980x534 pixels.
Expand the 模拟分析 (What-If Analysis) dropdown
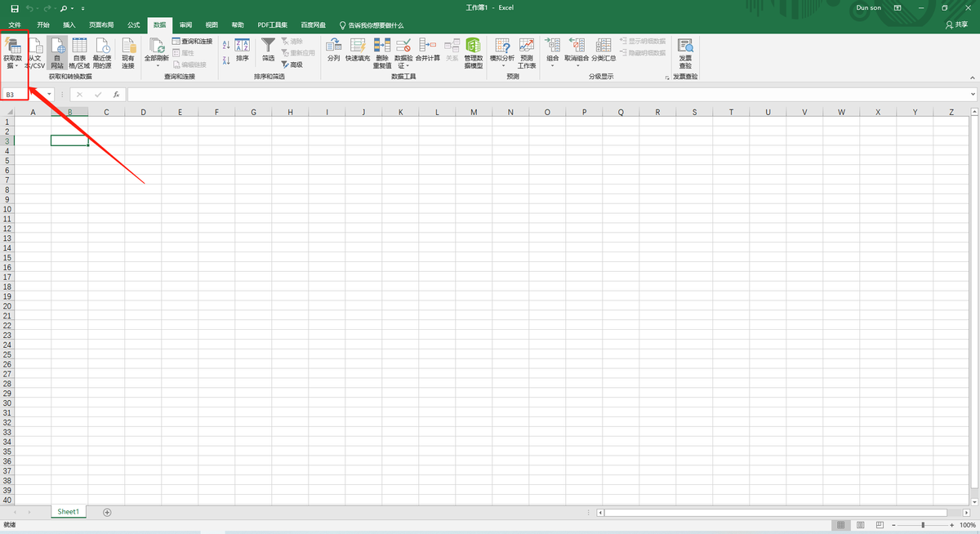pyautogui.click(x=502, y=66)
